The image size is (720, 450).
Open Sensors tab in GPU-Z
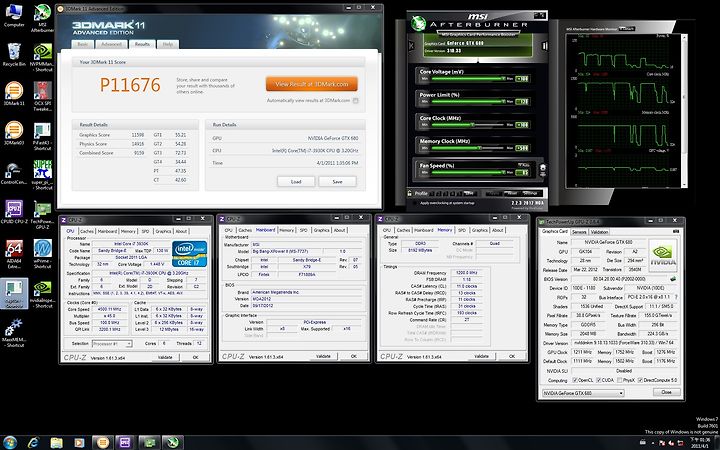click(x=579, y=232)
